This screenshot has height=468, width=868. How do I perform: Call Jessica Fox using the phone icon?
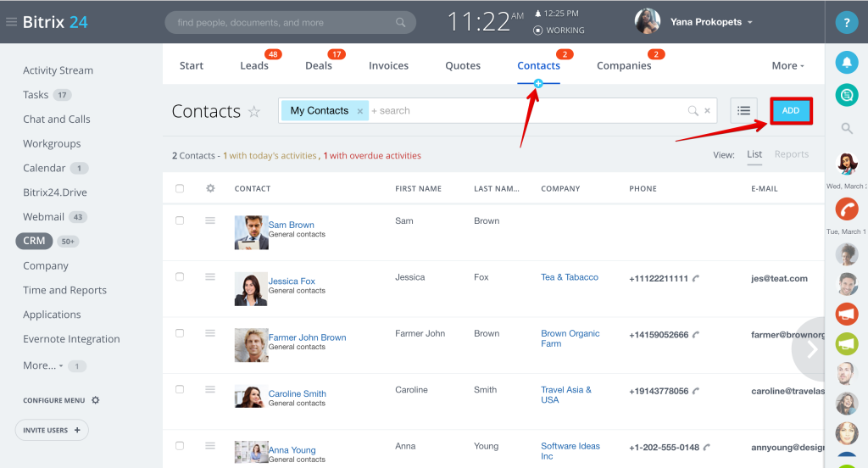pos(696,279)
